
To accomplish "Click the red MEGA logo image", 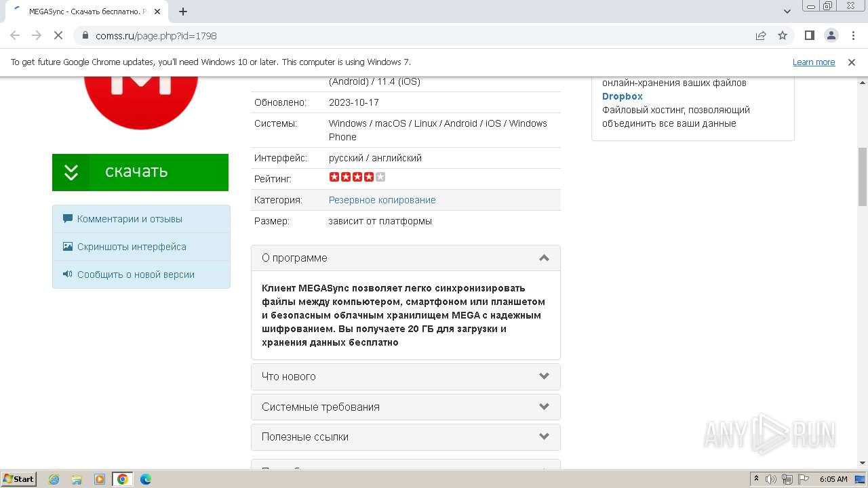I will [x=141, y=102].
